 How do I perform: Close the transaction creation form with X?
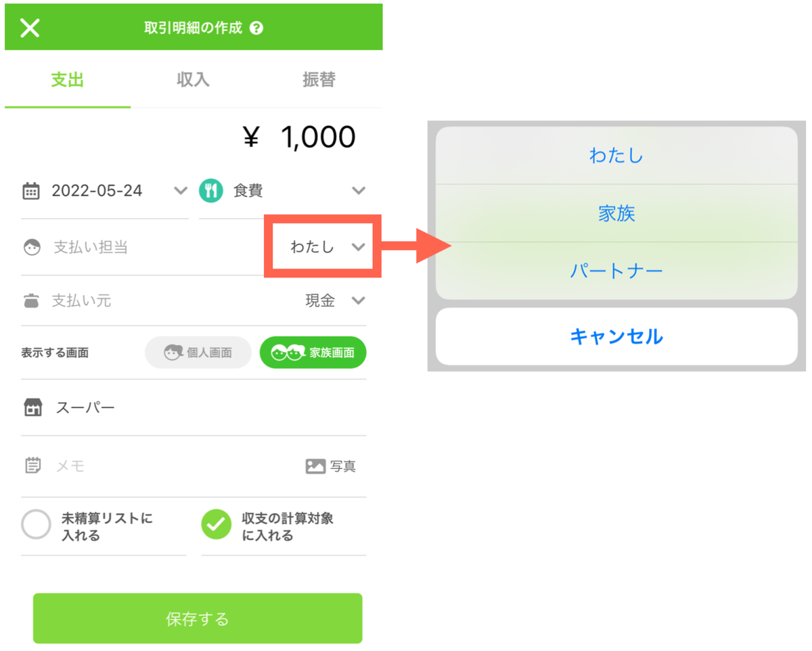tap(30, 28)
